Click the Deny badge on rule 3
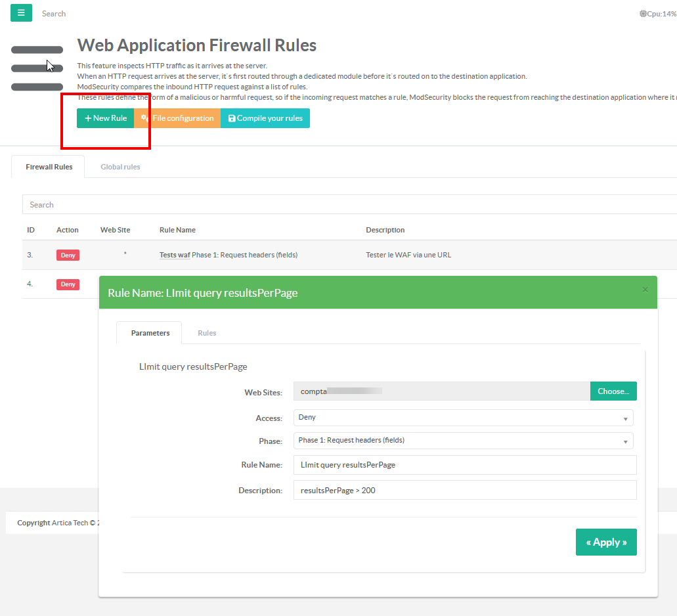 click(x=68, y=255)
